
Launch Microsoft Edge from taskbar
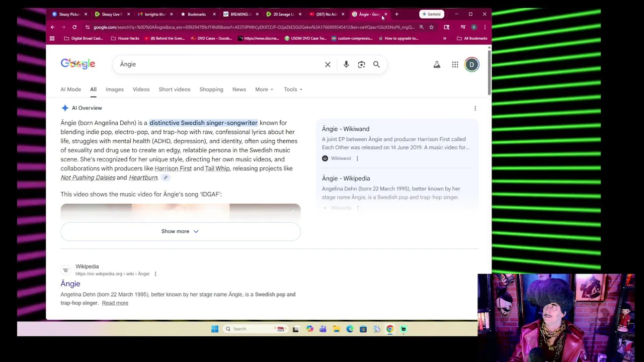(350, 329)
